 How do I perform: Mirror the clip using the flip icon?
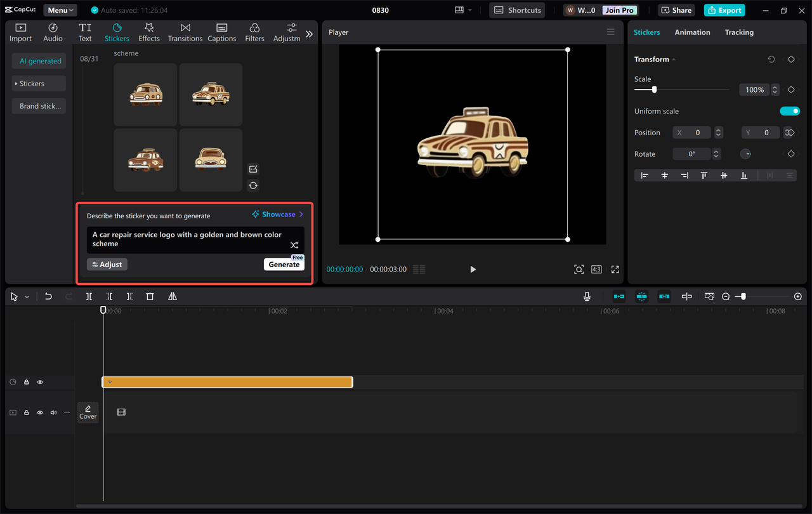(x=171, y=296)
